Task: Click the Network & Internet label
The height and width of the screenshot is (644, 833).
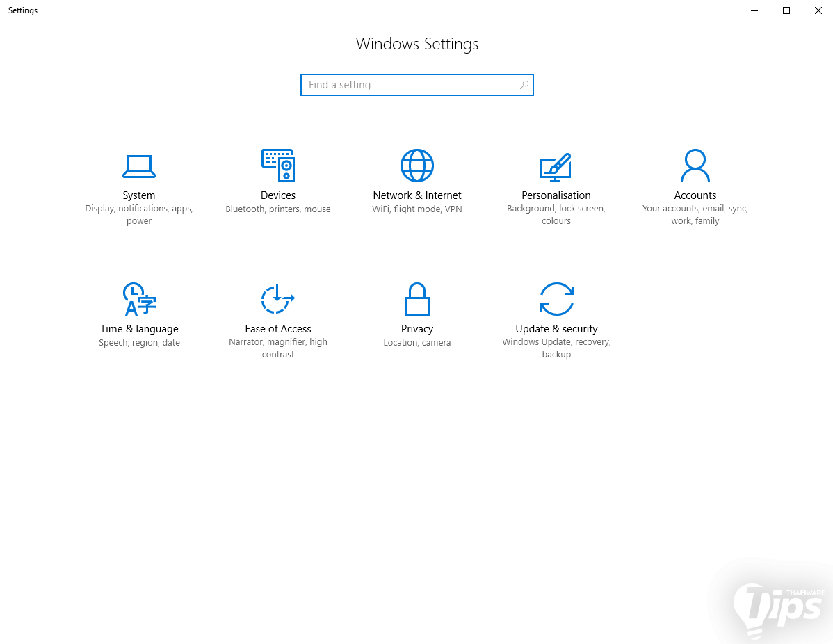Action: (x=417, y=195)
